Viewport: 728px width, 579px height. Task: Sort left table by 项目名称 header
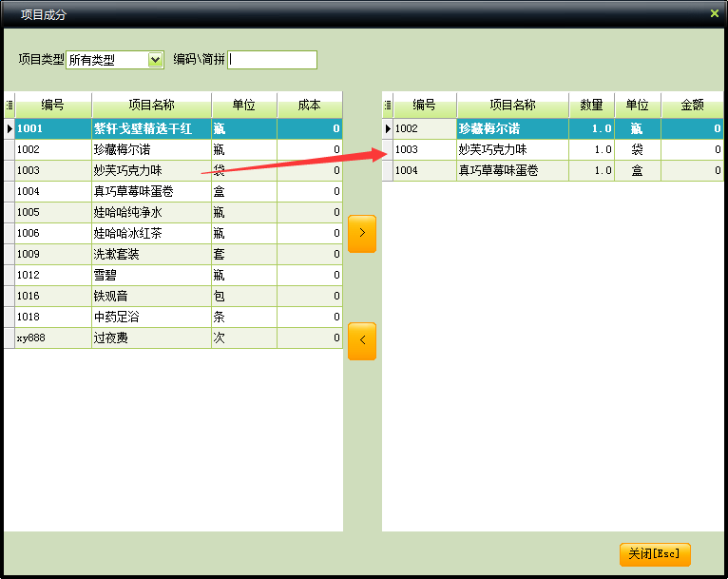point(151,105)
